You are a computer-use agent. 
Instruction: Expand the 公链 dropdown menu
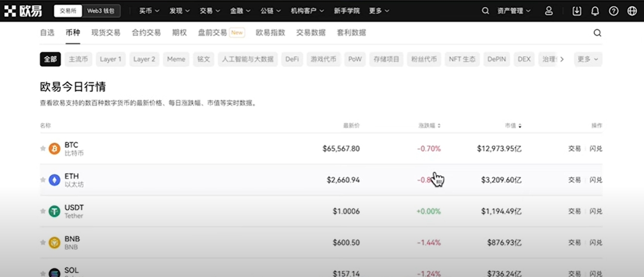tap(271, 11)
